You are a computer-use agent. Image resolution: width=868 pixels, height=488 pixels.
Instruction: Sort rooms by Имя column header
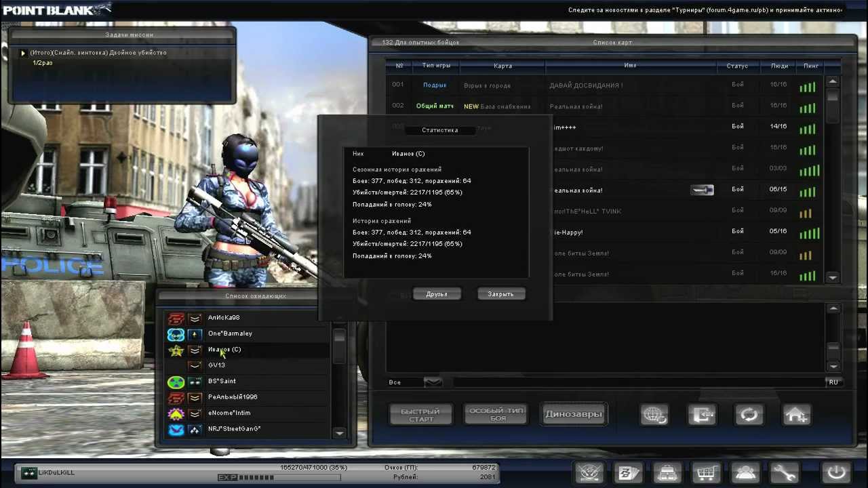click(630, 66)
